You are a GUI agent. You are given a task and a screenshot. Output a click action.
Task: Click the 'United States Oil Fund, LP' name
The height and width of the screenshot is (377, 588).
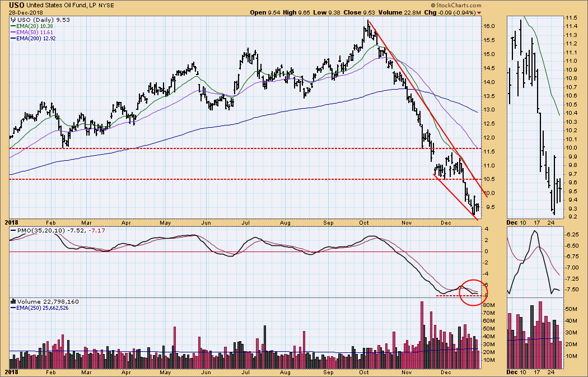click(x=62, y=6)
